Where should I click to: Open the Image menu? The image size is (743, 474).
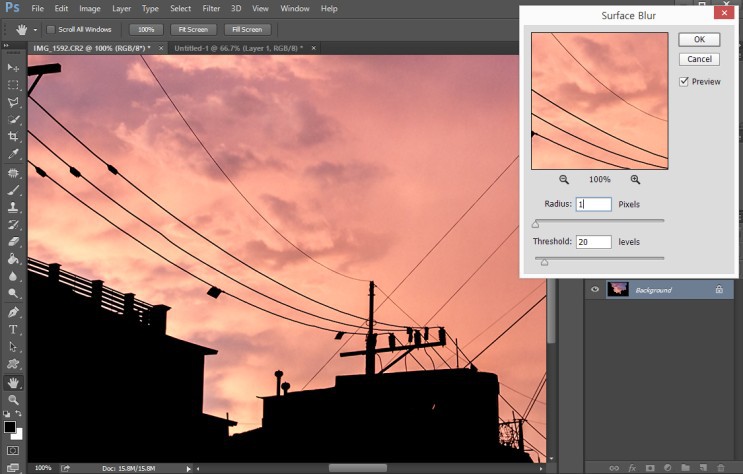[x=90, y=8]
